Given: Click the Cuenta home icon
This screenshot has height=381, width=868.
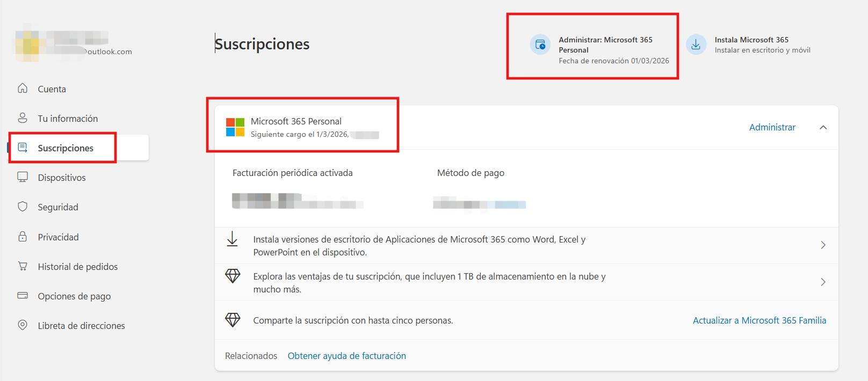Looking at the screenshot, I should 23,88.
